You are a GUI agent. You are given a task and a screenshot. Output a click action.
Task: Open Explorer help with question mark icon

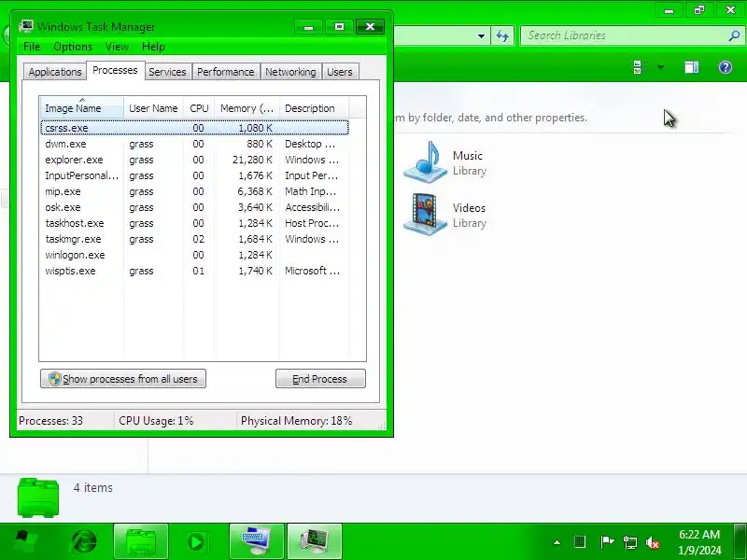pyautogui.click(x=726, y=67)
